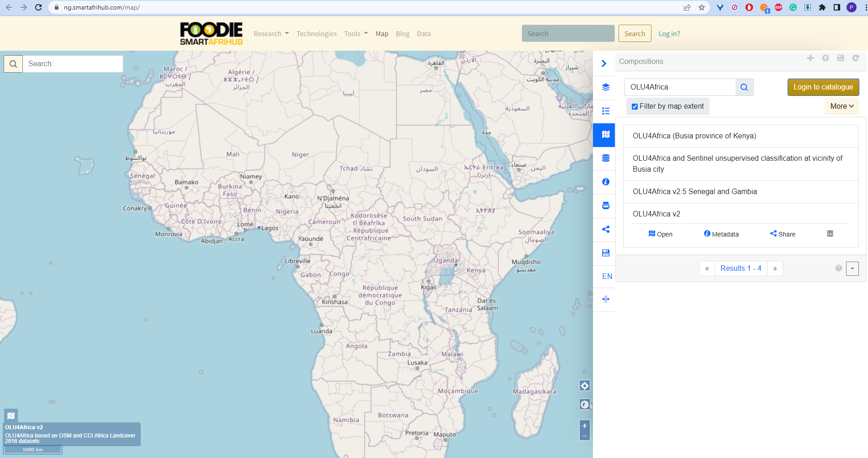Open the print tool icon
This screenshot has height=458, width=868.
605,205
